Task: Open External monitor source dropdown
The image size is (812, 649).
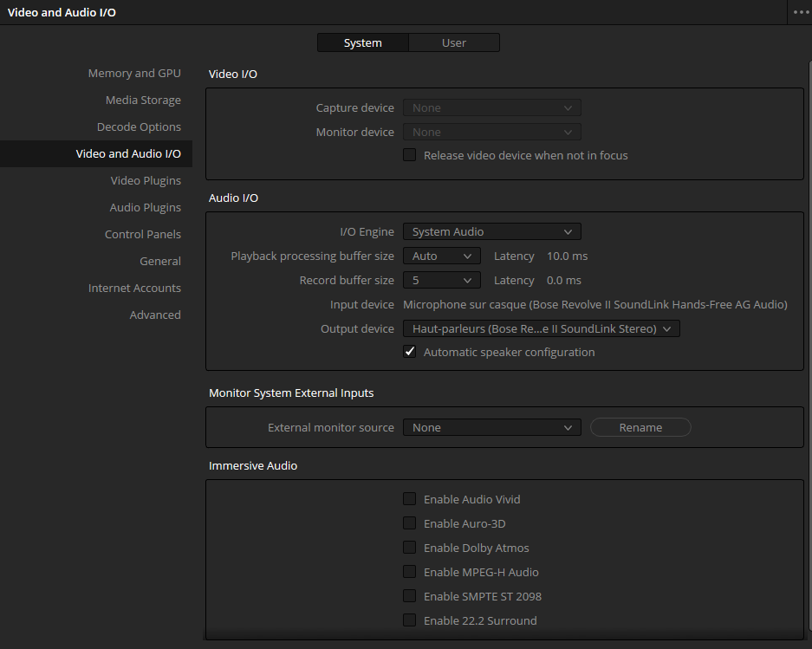Action: coord(491,428)
